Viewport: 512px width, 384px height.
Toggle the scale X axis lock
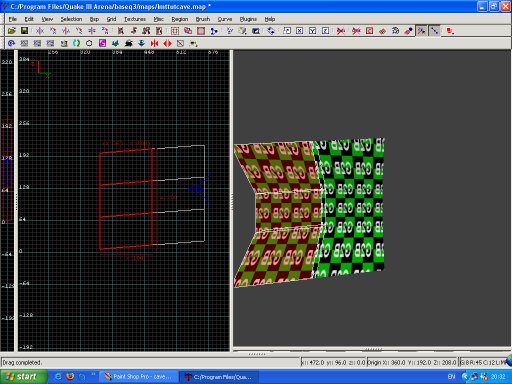coord(300,31)
